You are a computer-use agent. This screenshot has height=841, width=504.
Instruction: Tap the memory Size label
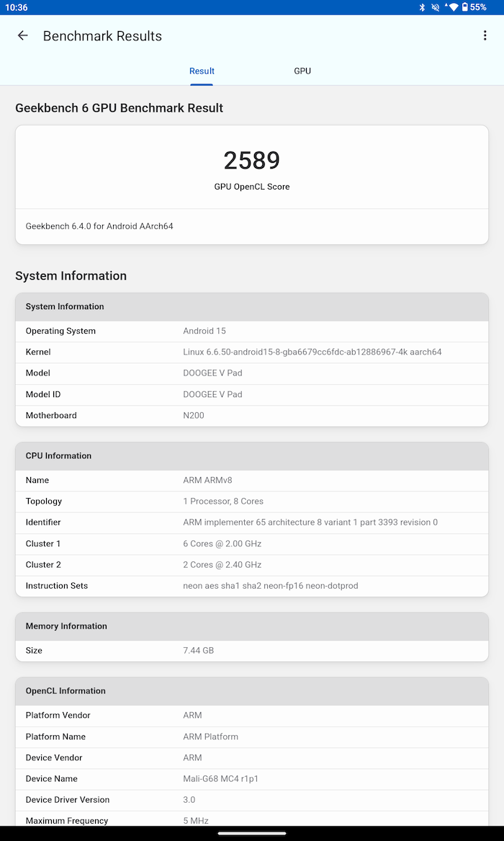(x=34, y=651)
